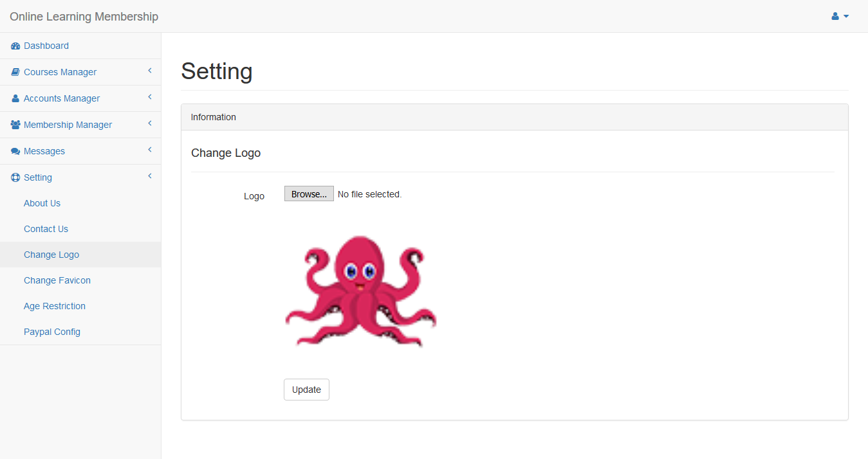Open the user account menu icon
Image resolution: width=868 pixels, height=459 pixels.
pyautogui.click(x=840, y=16)
